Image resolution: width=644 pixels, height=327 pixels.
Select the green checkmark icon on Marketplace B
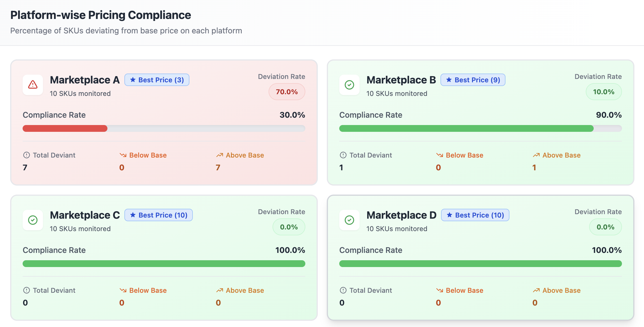349,85
